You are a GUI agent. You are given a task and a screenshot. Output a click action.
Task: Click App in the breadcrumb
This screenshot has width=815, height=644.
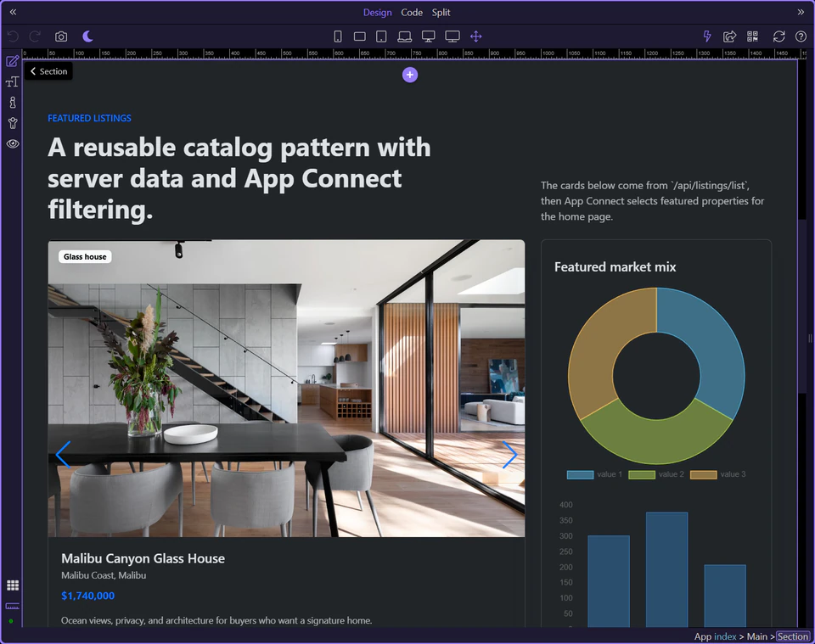point(702,636)
